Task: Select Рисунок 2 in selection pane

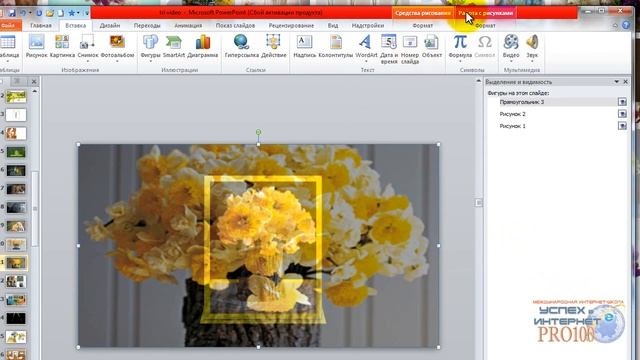Action: [512, 114]
